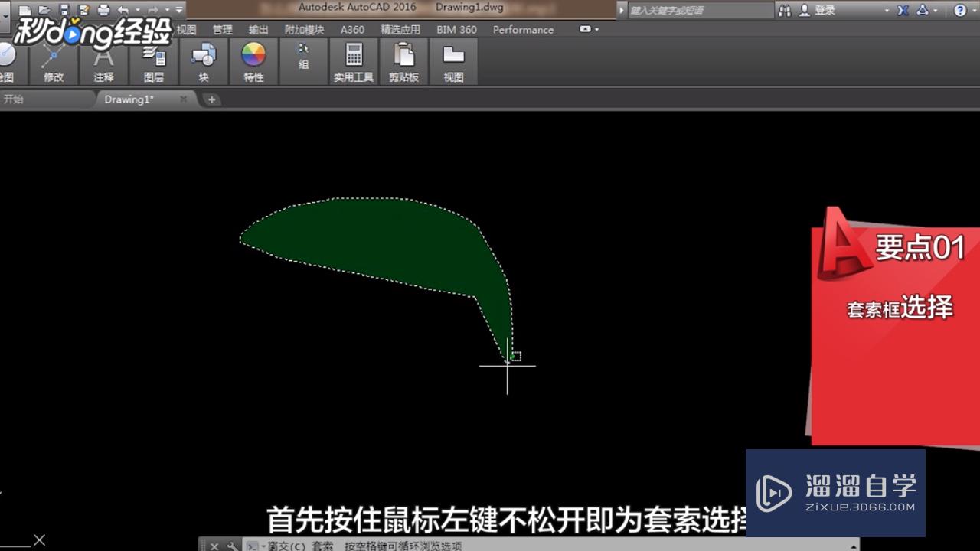Click the Undo arrow icon
This screenshot has height=551, width=980.
click(125, 10)
